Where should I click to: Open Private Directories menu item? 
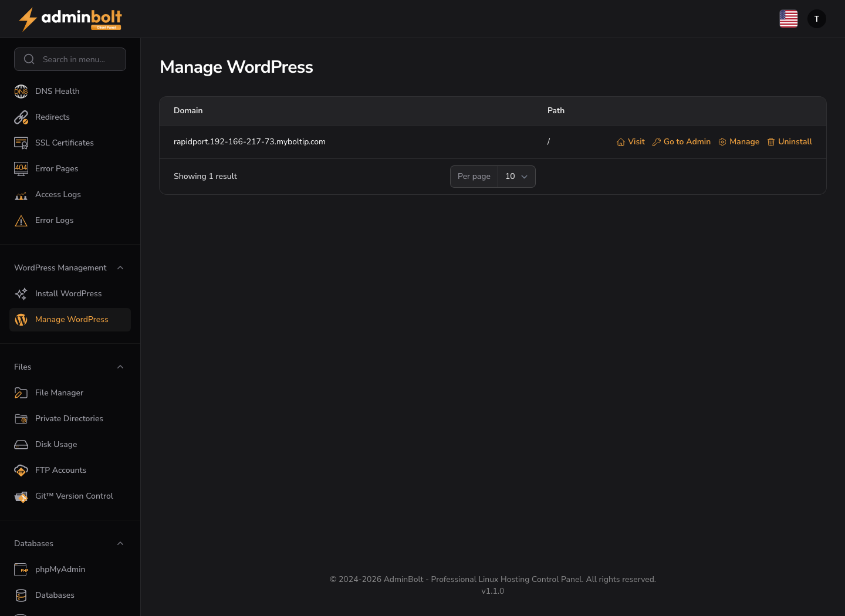pyautogui.click(x=70, y=418)
